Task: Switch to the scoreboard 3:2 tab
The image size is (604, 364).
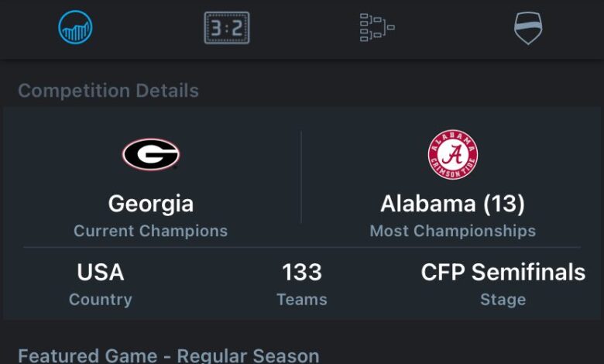Action: (226, 28)
